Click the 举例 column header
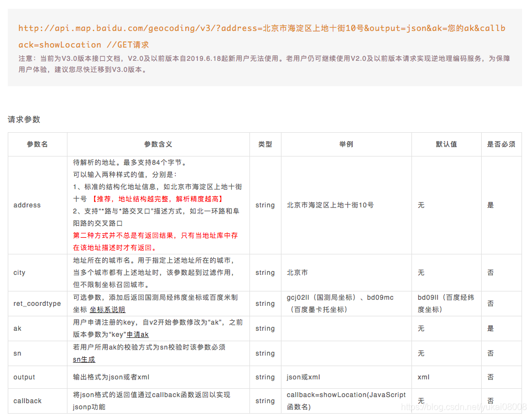532x417 pixels. [x=346, y=144]
